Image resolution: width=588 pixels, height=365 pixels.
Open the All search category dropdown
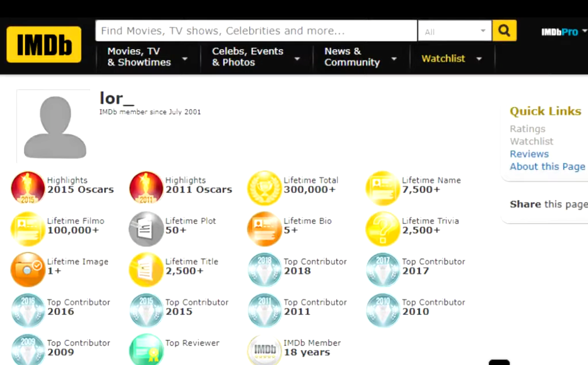coord(455,31)
